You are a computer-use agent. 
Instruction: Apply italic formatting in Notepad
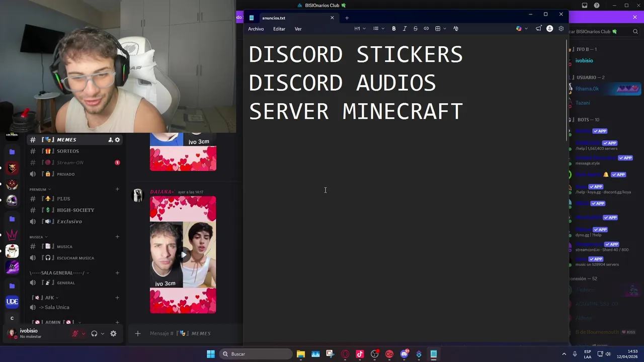pos(405,29)
